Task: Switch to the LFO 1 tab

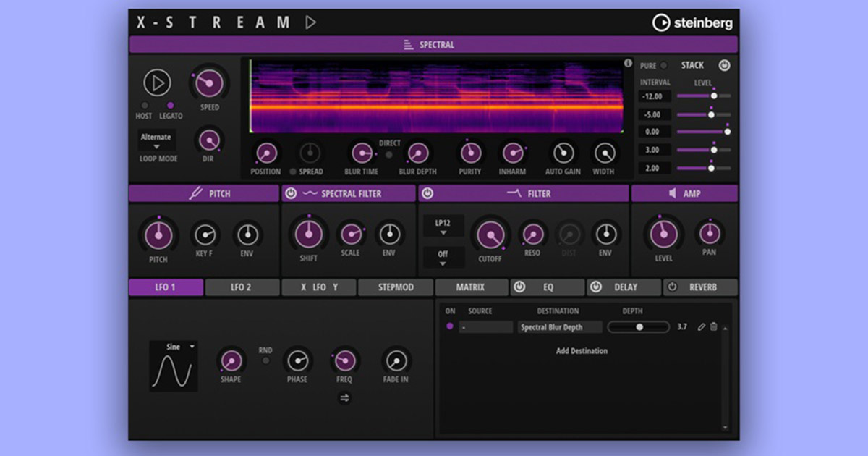Action: [166, 287]
